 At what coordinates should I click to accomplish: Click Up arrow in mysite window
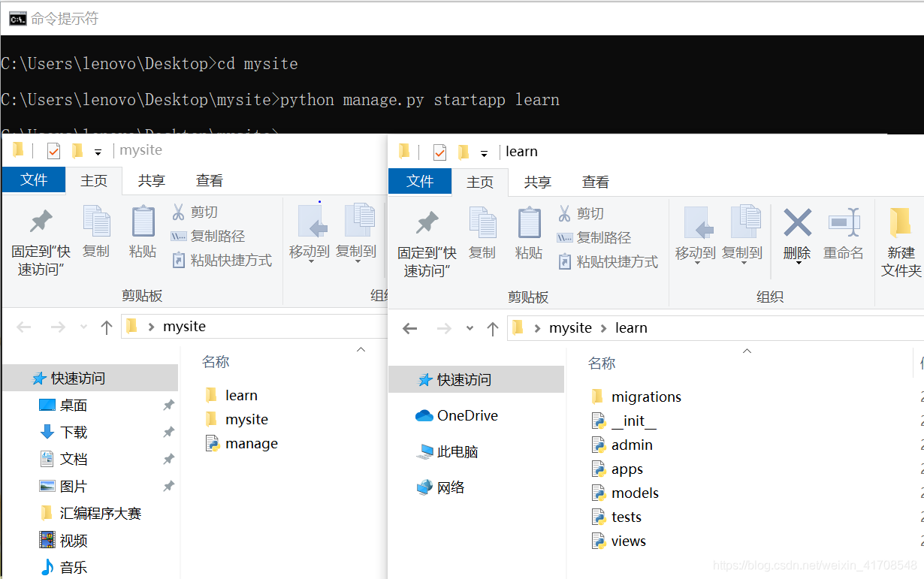click(x=107, y=327)
